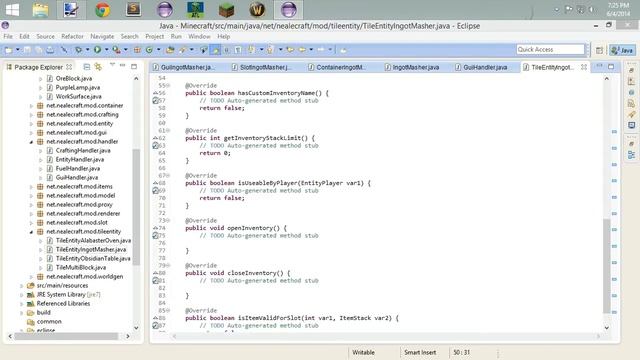
Task: Switch to SlotIngotMasher editor tab
Action: (262, 67)
